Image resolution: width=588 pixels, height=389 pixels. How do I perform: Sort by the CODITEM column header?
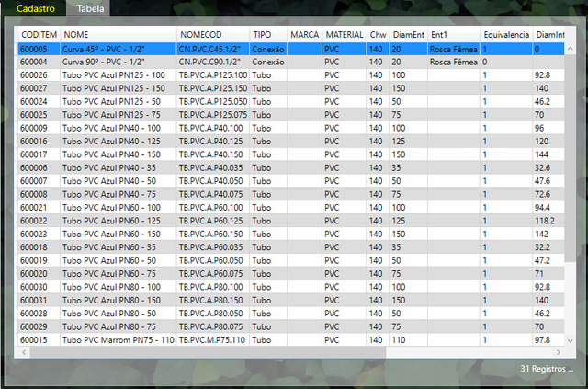coord(38,34)
